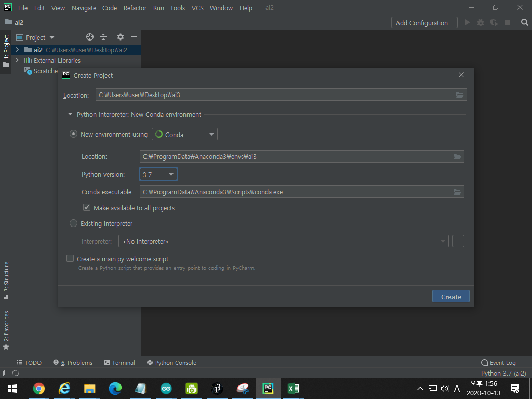Open Chrome from the taskbar

(38, 389)
